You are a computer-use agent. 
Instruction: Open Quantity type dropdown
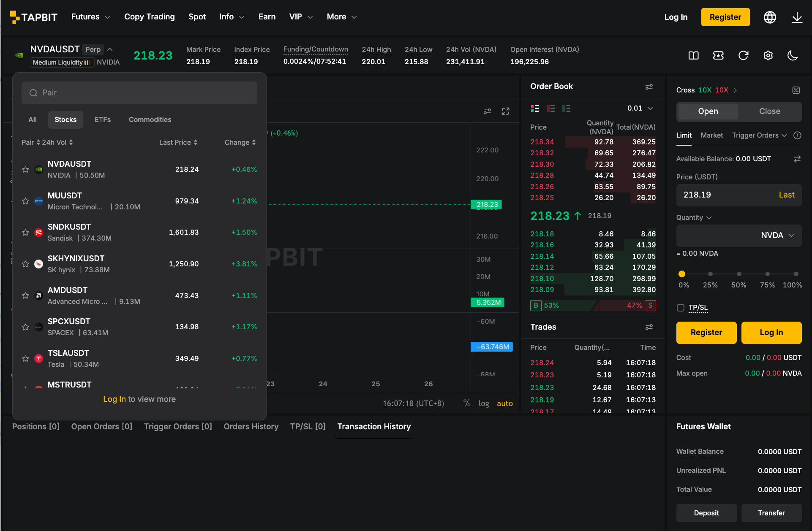(694, 218)
